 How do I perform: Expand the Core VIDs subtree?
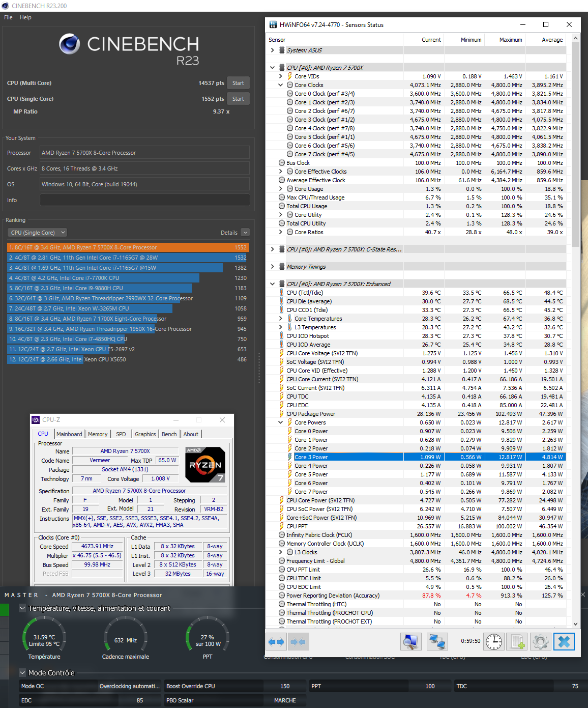point(281,76)
